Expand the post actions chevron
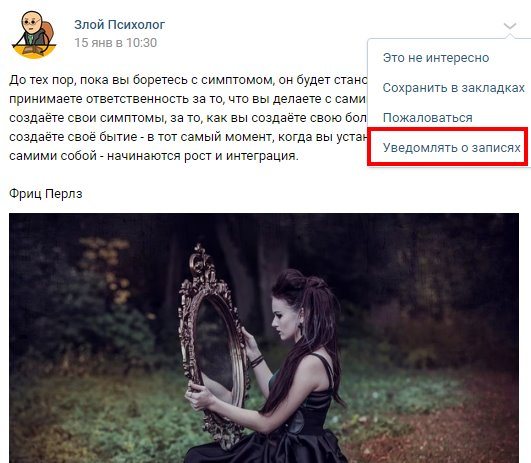Screen dimensions: 531x463 510,26
